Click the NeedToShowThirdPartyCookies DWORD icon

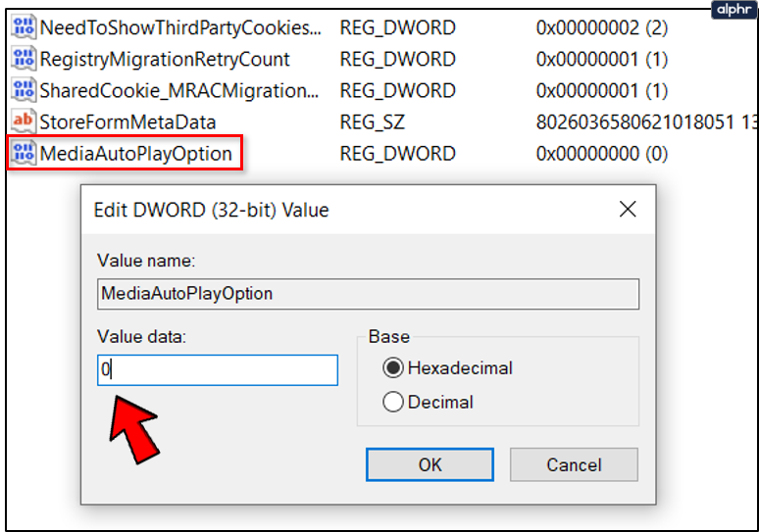(x=24, y=27)
